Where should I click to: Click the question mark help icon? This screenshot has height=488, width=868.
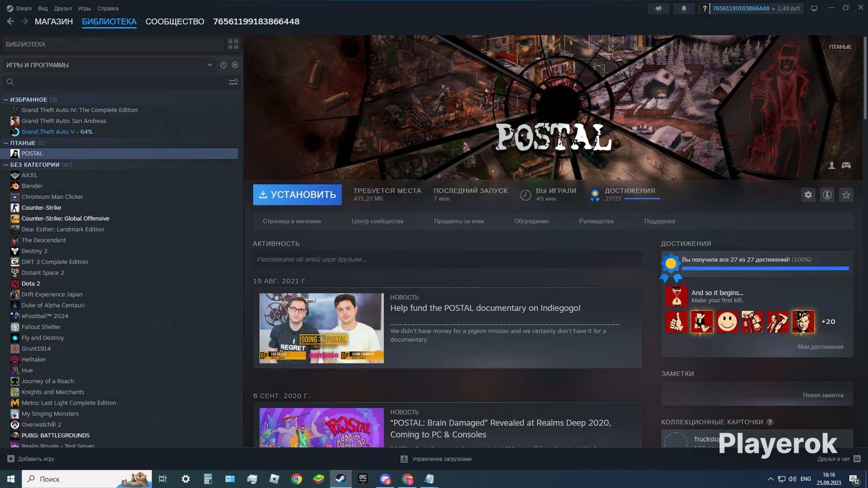(x=704, y=8)
